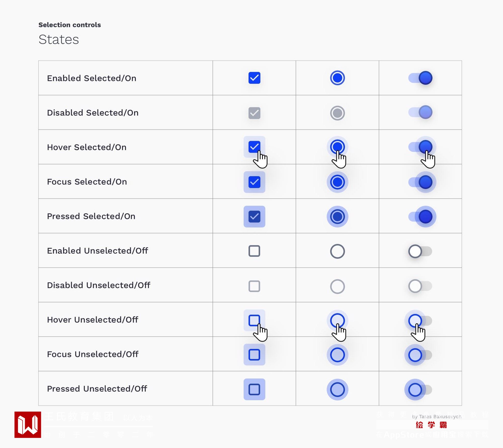Toggle the Pressed Selected/On switch
Screen dimensions: 503x448
click(420, 216)
